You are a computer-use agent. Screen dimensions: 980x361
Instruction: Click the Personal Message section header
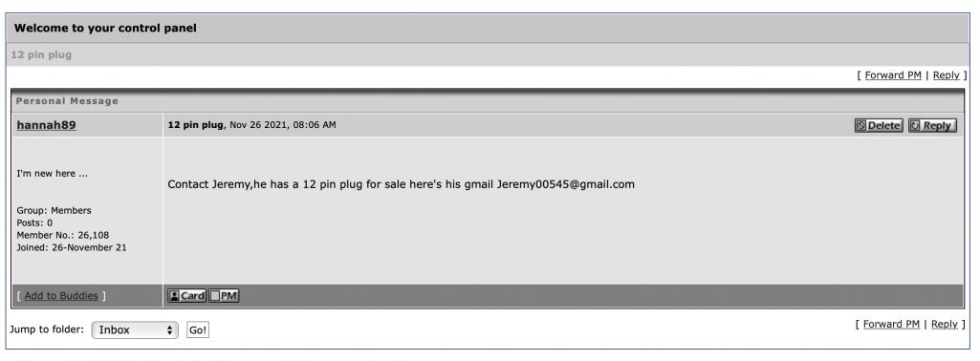[x=67, y=101]
